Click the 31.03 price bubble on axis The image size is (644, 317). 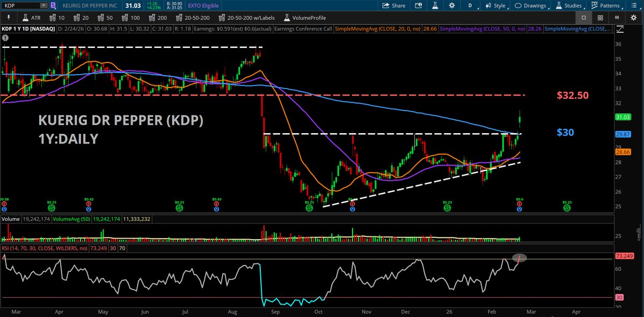coord(623,117)
